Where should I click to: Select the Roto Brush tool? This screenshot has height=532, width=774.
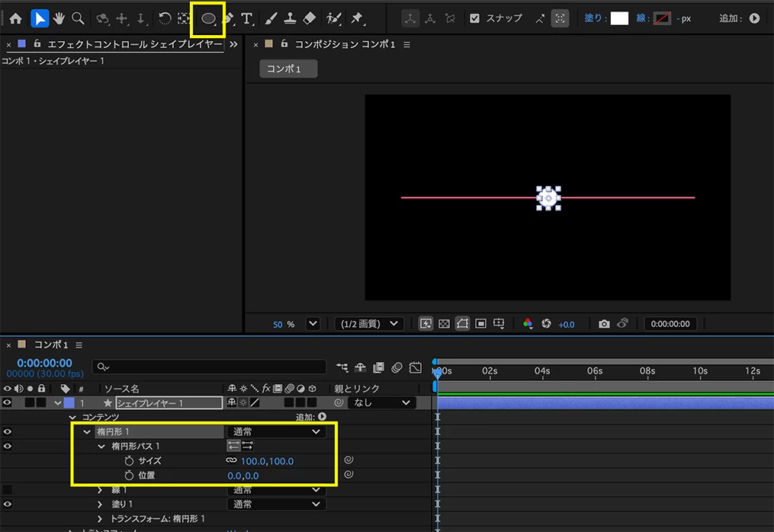[x=334, y=19]
